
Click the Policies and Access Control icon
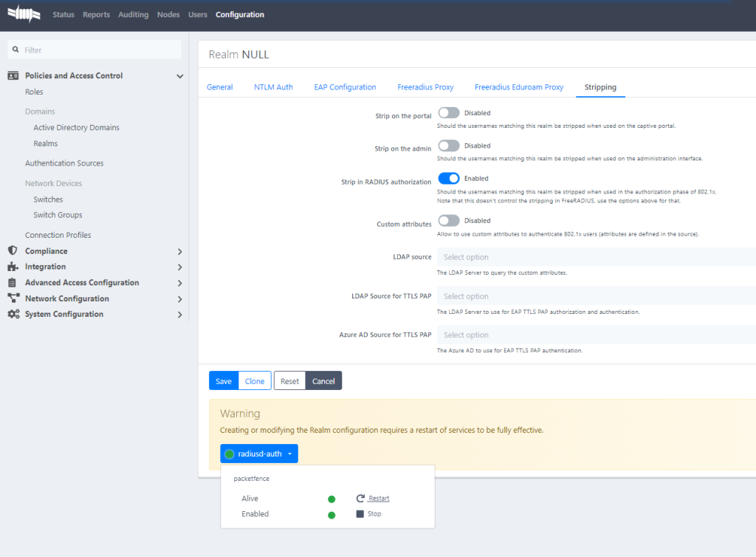click(x=13, y=76)
